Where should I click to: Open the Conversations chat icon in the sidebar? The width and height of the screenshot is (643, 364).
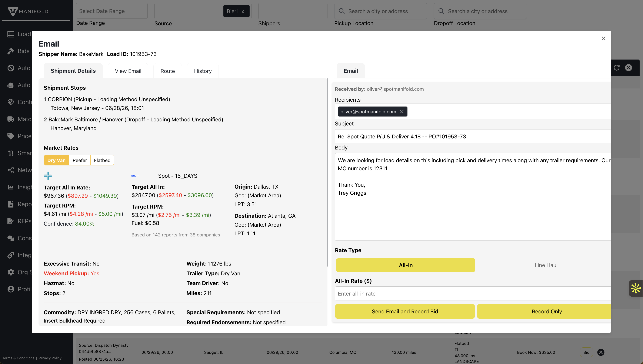coord(11,238)
